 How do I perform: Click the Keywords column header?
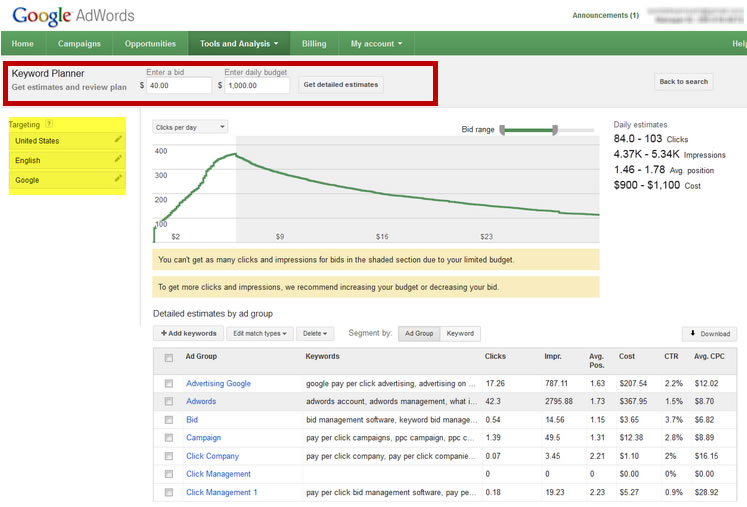(x=323, y=356)
